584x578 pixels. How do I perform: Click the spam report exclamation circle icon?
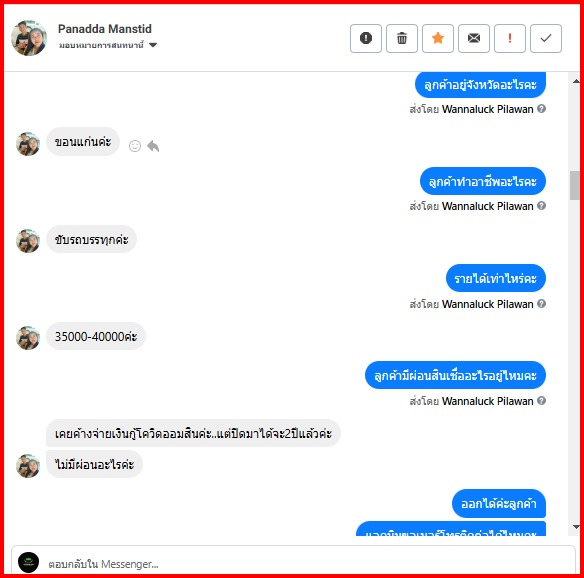(366, 38)
